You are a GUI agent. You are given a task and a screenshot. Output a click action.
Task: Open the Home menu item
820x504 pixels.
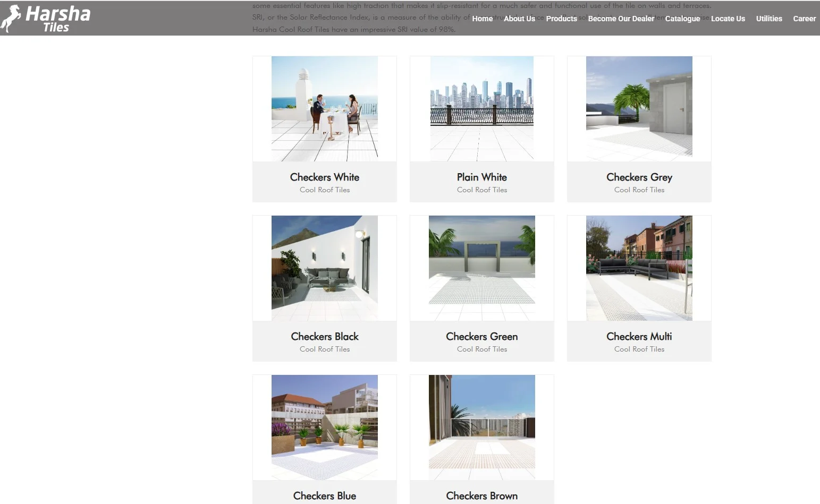[482, 19]
